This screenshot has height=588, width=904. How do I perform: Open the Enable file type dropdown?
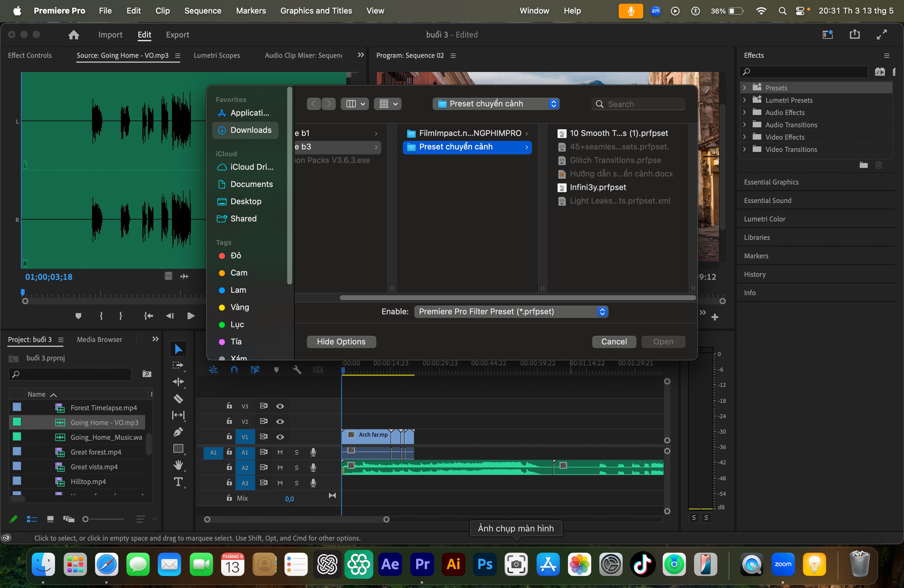pyautogui.click(x=511, y=312)
